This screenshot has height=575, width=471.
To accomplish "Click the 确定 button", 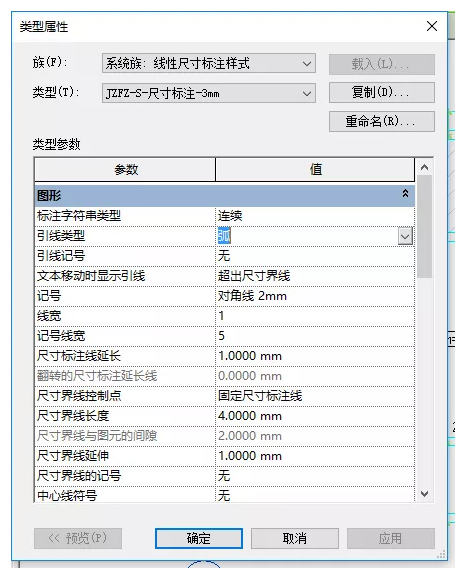I will pyautogui.click(x=199, y=538).
